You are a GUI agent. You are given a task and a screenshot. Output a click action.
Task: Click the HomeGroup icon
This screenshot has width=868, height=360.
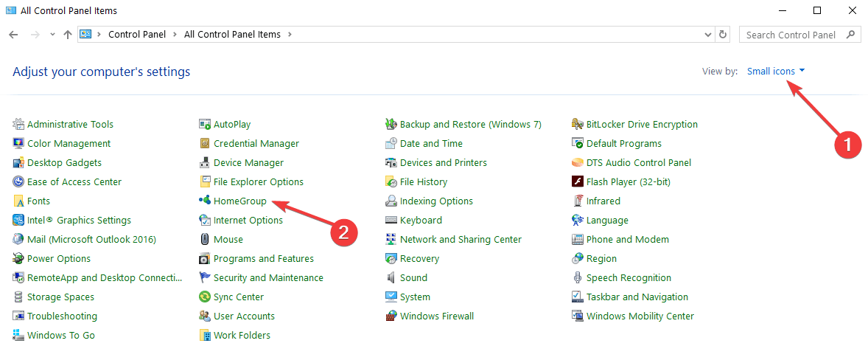[x=205, y=201]
